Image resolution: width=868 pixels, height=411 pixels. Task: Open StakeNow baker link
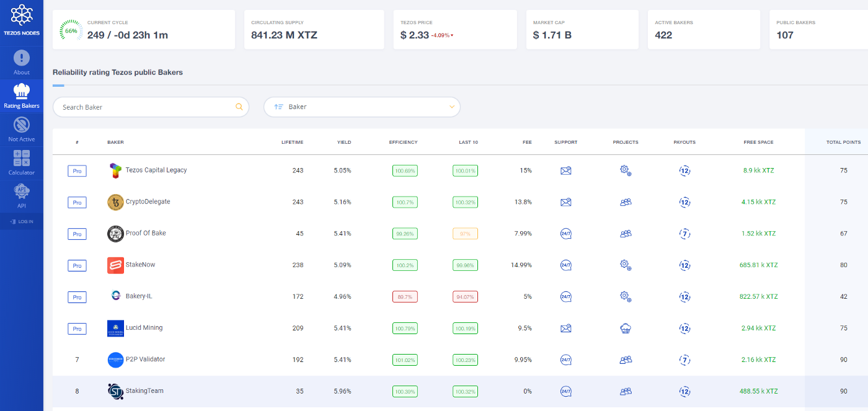[x=140, y=265]
